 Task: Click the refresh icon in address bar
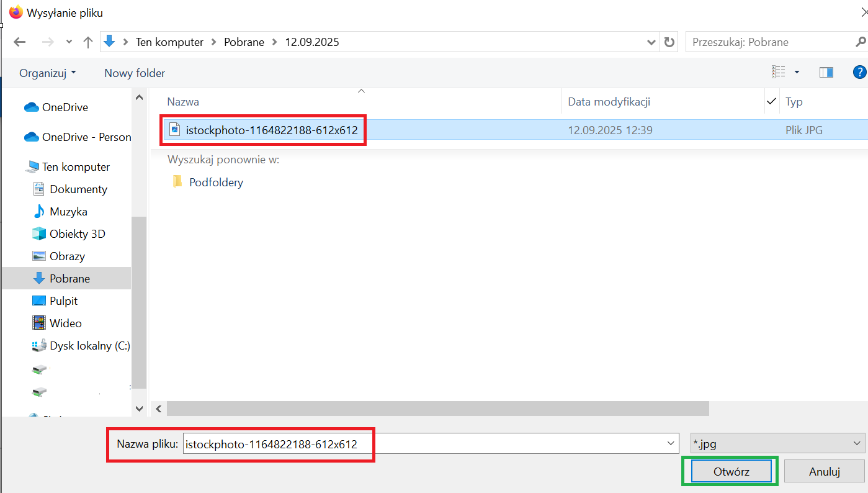click(669, 42)
